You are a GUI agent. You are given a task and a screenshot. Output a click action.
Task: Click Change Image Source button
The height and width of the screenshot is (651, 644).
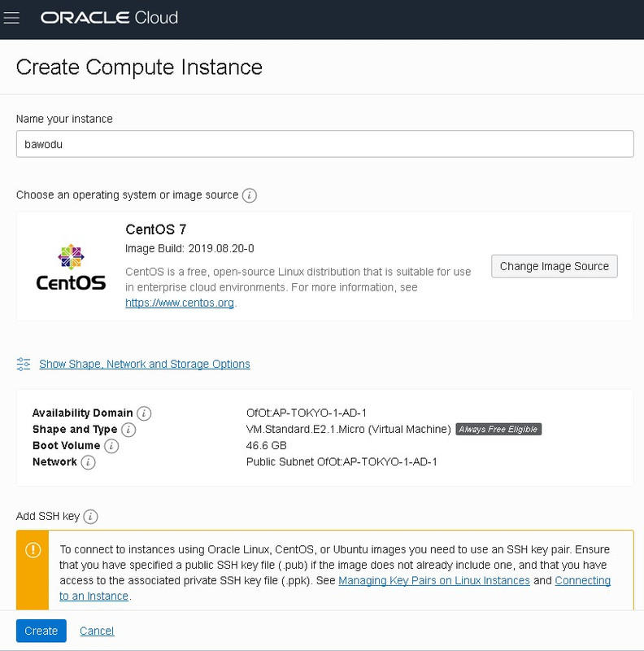555,266
